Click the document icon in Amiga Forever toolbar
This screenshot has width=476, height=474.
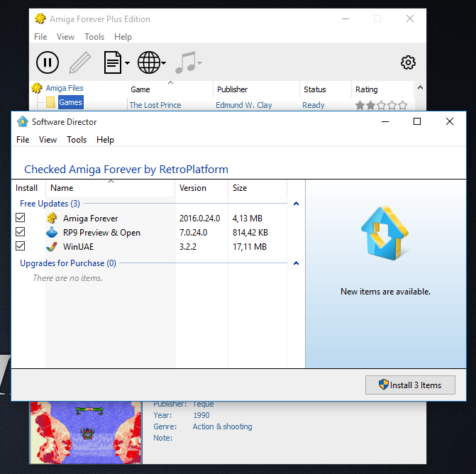[113, 62]
